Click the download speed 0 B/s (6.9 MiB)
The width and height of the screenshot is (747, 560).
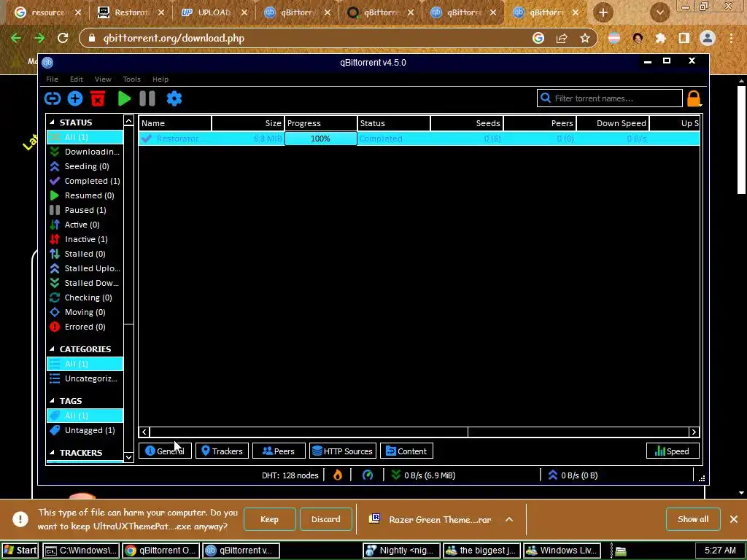point(423,475)
